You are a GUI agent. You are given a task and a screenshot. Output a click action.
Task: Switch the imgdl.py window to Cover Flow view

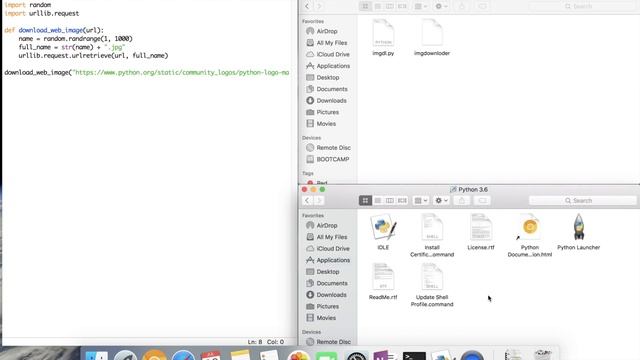tap(402, 6)
